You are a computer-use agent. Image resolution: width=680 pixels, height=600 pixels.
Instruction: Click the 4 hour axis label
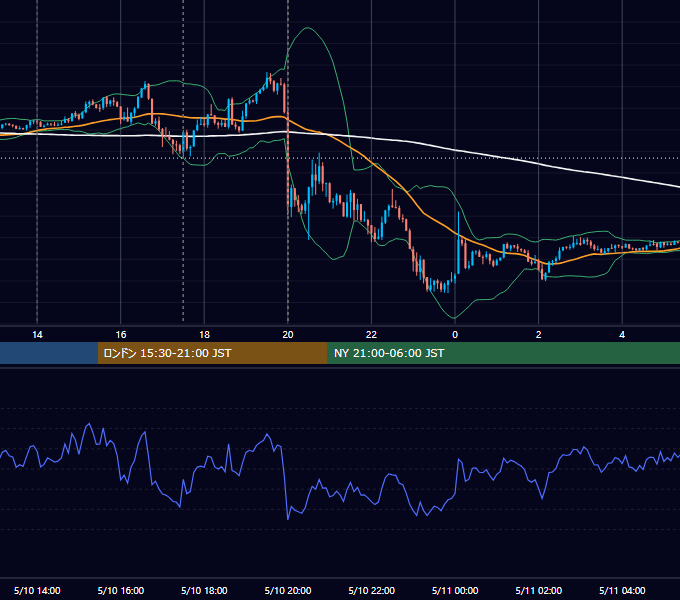click(x=622, y=335)
